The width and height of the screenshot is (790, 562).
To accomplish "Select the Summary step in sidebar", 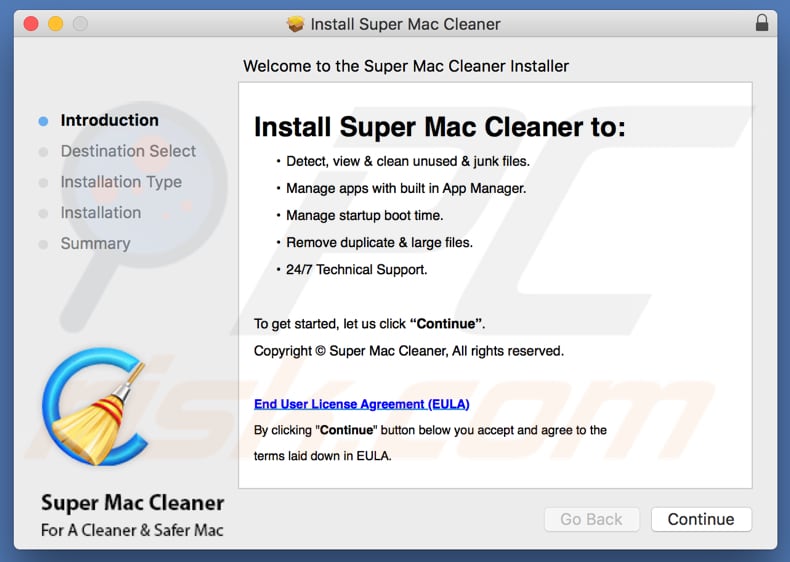I will click(x=95, y=244).
